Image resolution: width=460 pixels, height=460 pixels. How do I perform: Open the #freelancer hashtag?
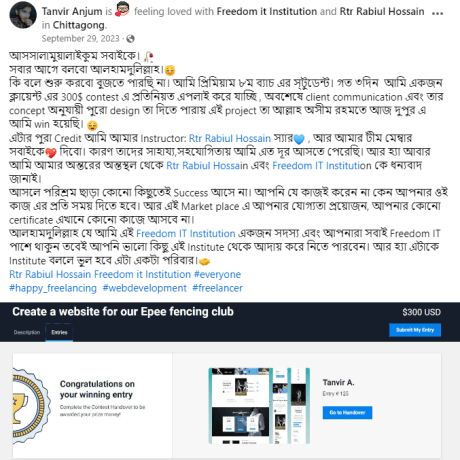coord(217,288)
